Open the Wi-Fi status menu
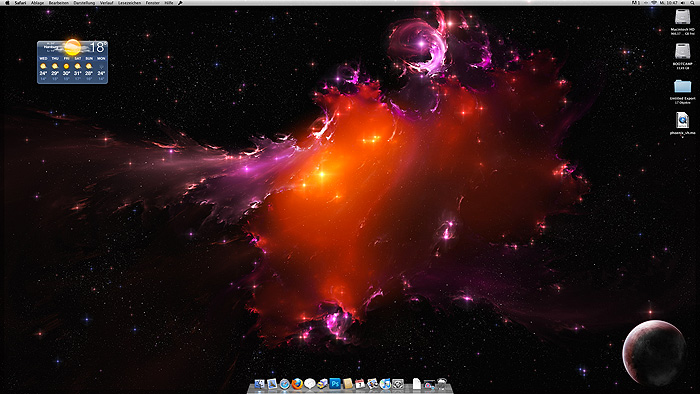Viewport: 700px width, 394px height. pyautogui.click(x=654, y=3)
